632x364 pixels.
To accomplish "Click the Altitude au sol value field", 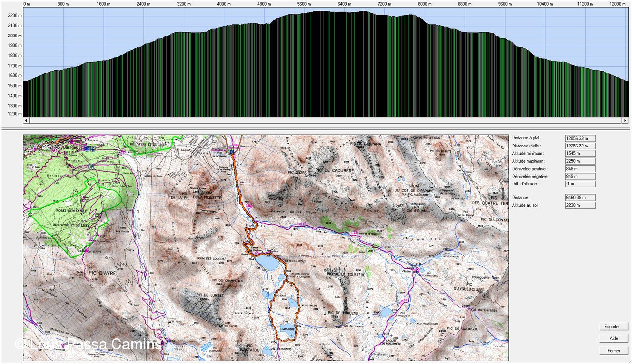I will pos(580,205).
